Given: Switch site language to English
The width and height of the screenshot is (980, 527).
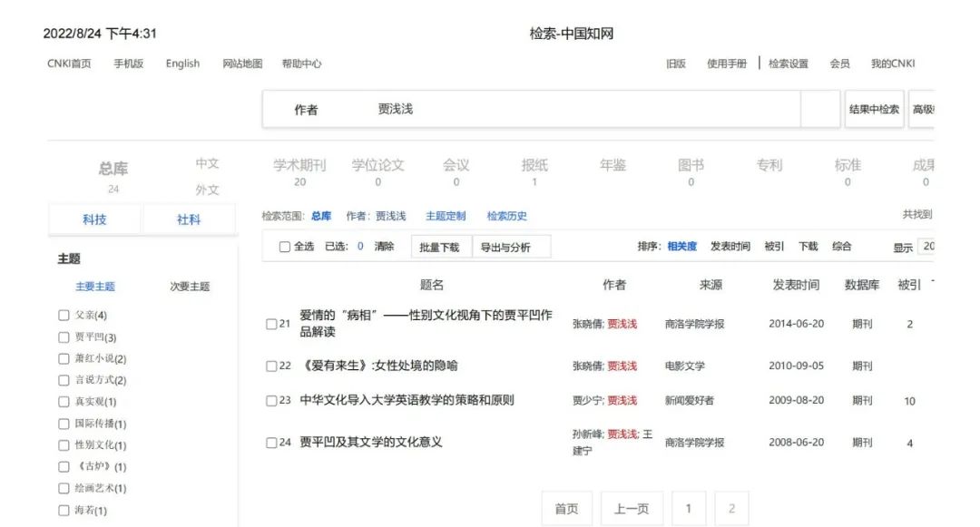Looking at the screenshot, I should point(181,63).
